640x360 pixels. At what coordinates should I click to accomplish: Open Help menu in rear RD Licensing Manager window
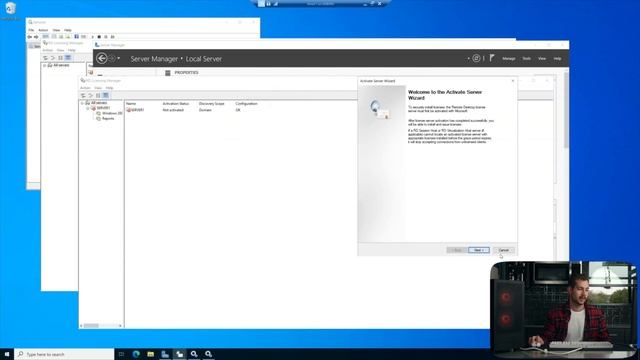click(72, 50)
